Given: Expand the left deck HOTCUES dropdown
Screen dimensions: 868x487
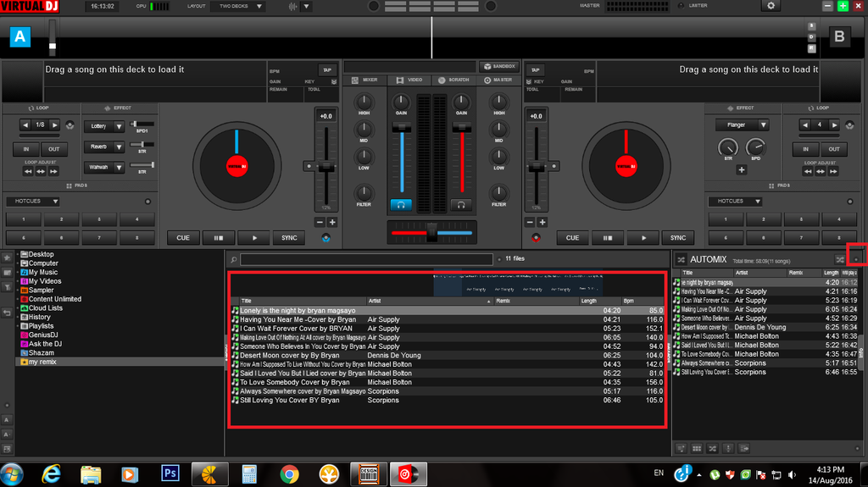Looking at the screenshot, I should click(33, 202).
